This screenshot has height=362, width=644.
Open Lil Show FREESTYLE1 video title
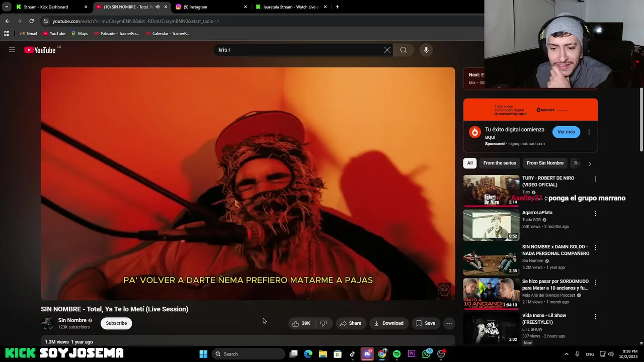[x=544, y=319]
